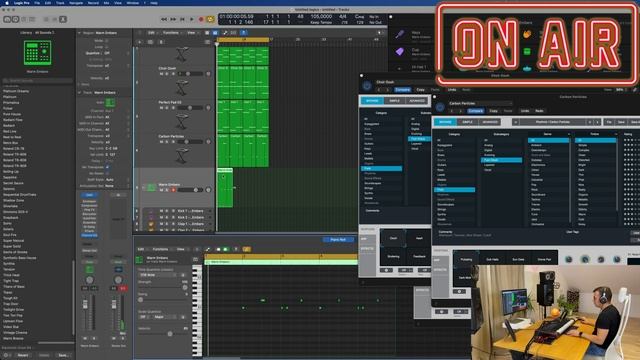This screenshot has height=360, width=640.
Task: Click the Pulsating pad in Carbon Particles plugin
Action: click(466, 259)
